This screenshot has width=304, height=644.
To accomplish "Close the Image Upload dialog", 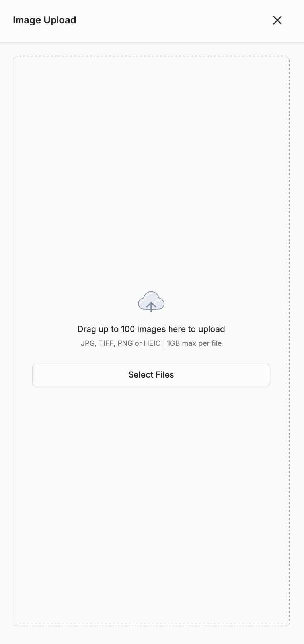I will click(x=277, y=20).
